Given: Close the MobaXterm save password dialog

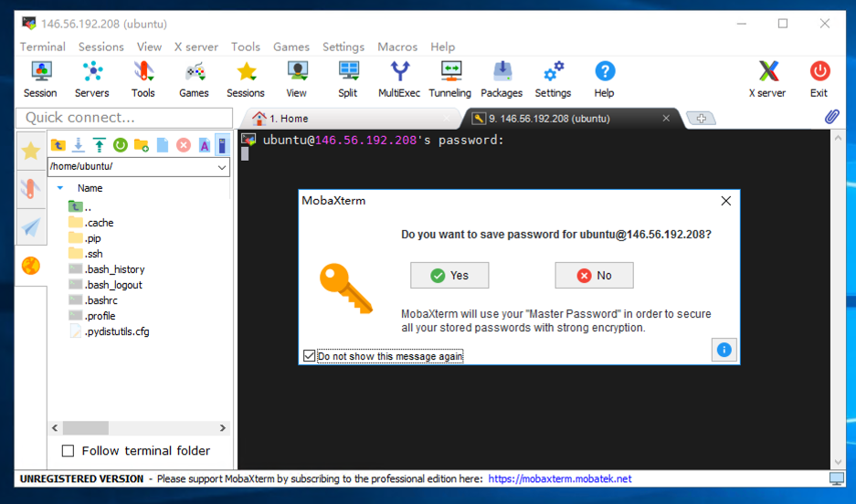Looking at the screenshot, I should point(725,201).
